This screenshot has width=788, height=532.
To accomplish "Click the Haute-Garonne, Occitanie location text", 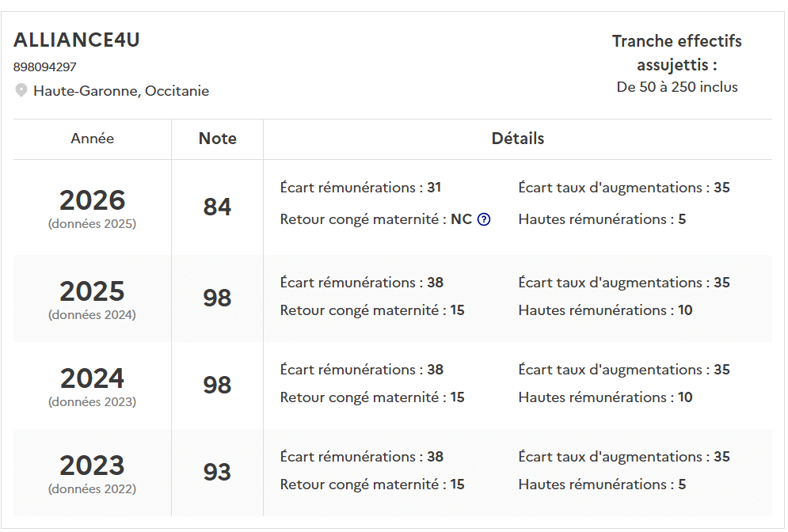I will tap(121, 91).
